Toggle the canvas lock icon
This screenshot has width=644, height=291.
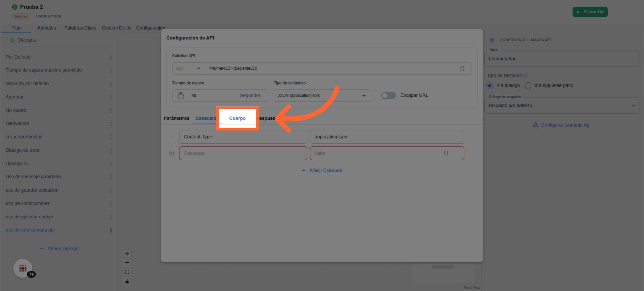pos(127,281)
